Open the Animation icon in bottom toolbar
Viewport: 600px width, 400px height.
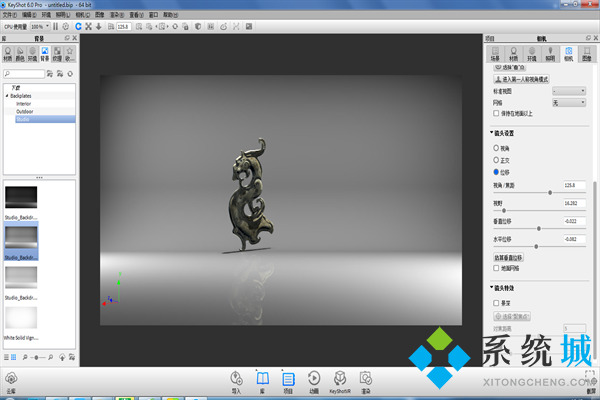click(314, 379)
